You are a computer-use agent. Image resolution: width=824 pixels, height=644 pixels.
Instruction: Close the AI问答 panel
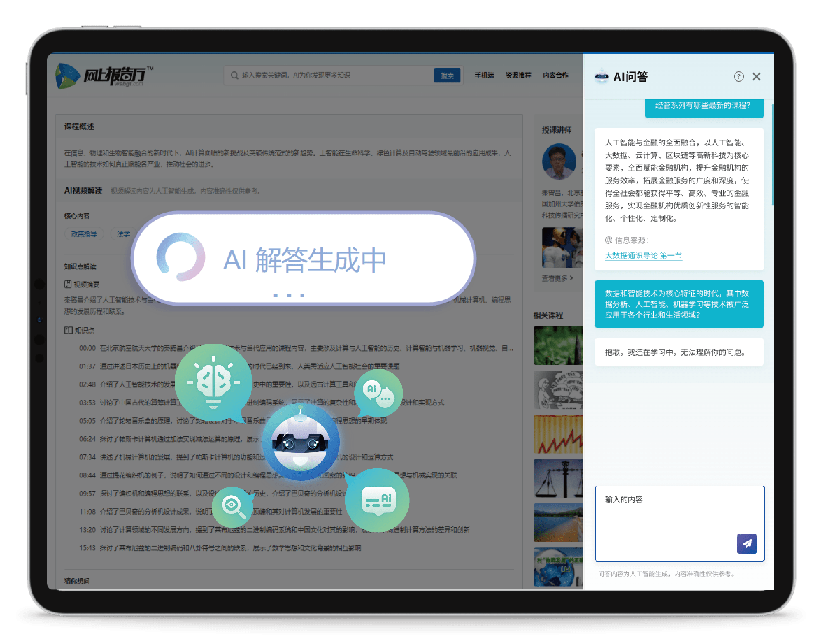756,77
